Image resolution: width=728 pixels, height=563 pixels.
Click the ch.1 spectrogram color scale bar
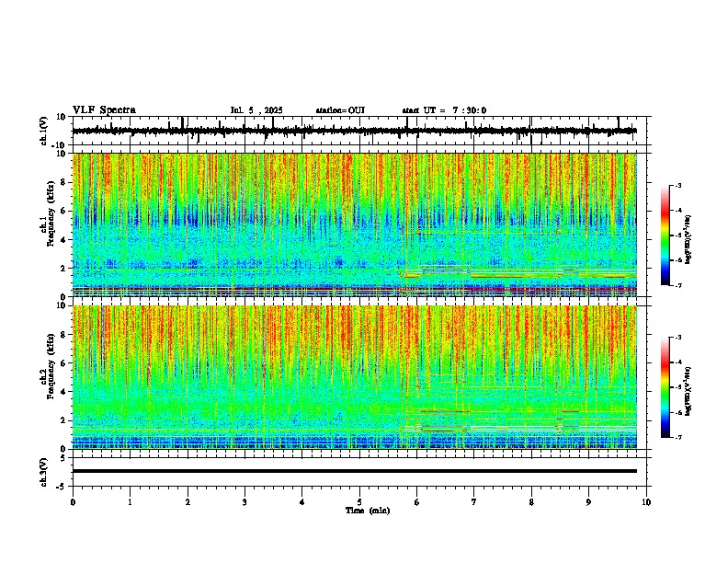tap(665, 236)
